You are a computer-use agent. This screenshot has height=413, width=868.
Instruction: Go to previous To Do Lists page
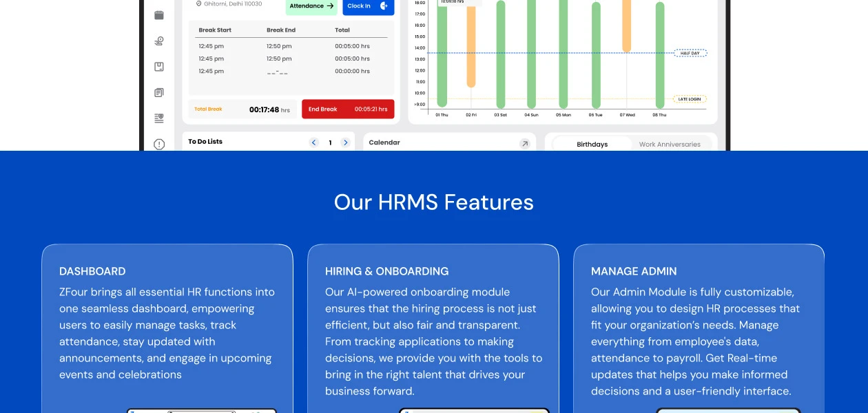pyautogui.click(x=314, y=142)
